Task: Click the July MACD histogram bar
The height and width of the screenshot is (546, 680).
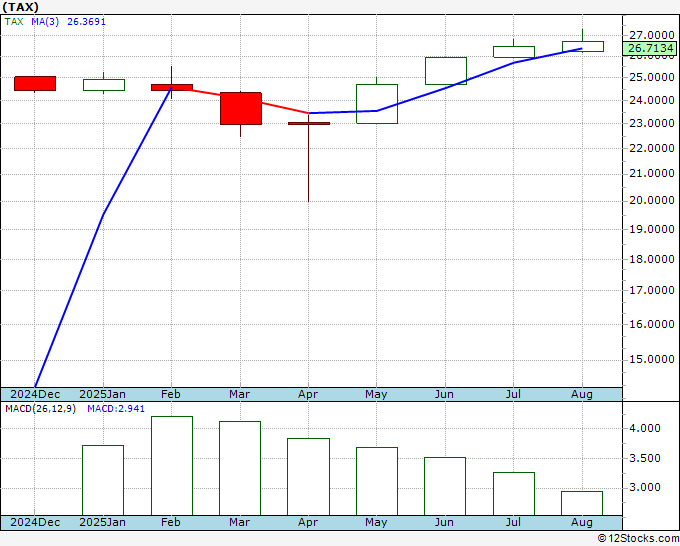Action: tap(514, 494)
